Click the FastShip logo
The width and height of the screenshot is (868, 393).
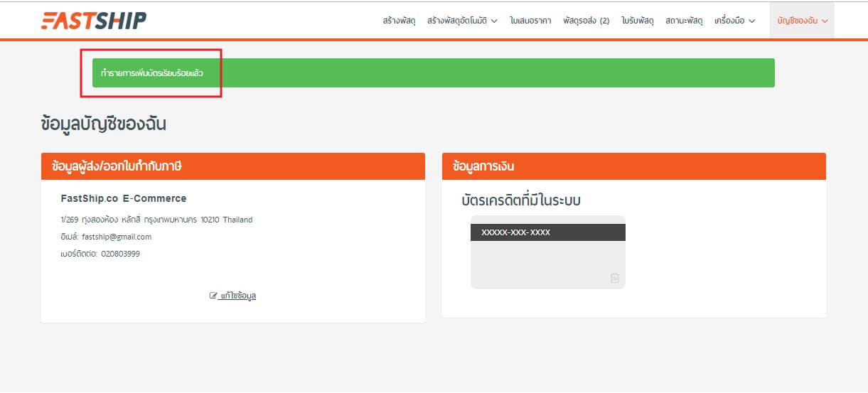(94, 21)
